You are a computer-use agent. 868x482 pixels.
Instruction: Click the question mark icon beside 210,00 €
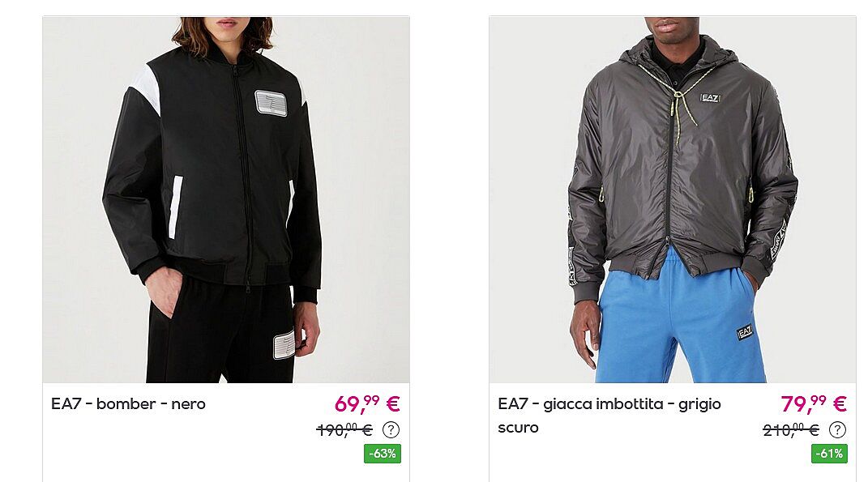pyautogui.click(x=837, y=429)
